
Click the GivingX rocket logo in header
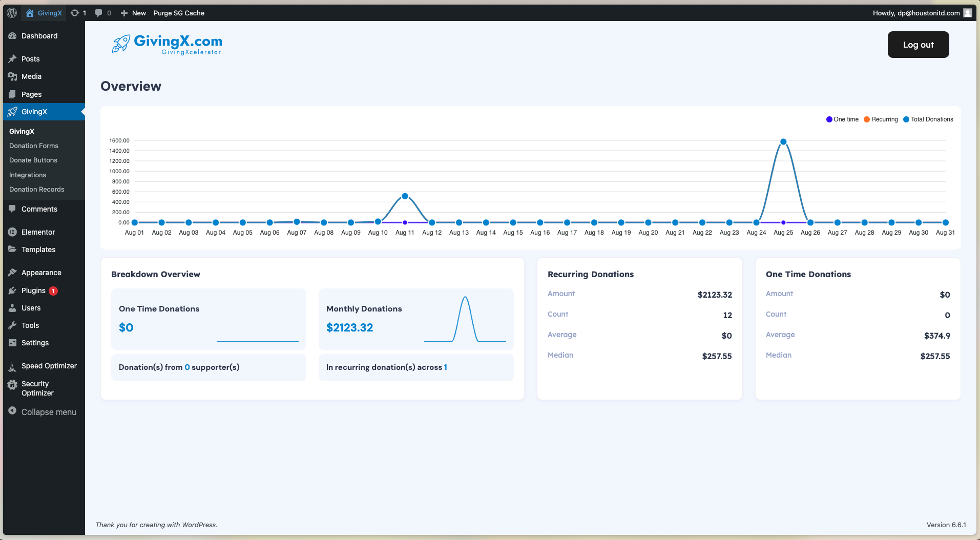121,44
